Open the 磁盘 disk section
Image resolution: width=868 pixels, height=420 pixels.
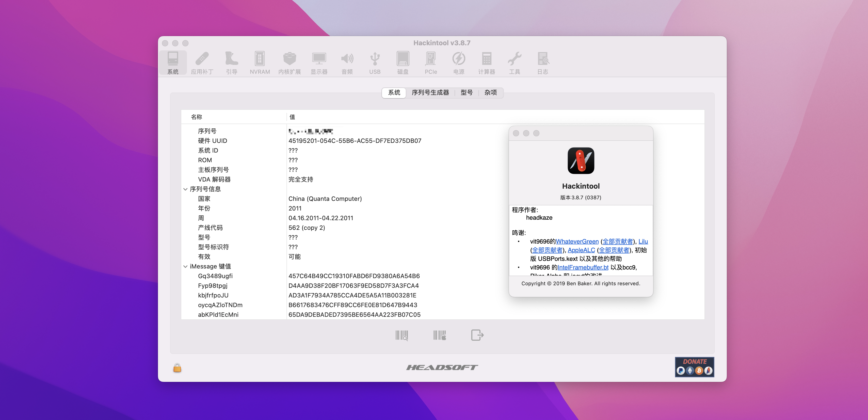(x=403, y=63)
